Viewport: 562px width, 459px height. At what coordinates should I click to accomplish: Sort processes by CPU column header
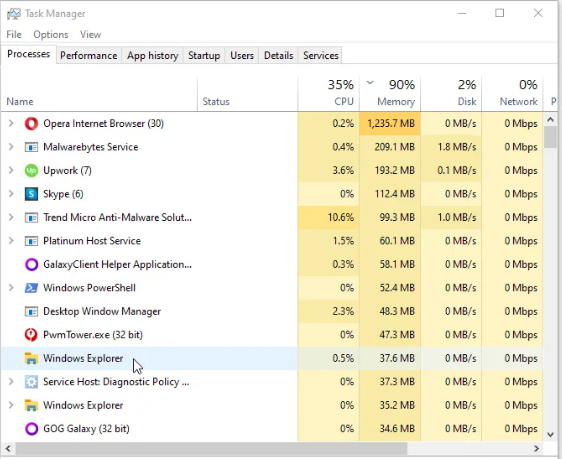(328, 94)
